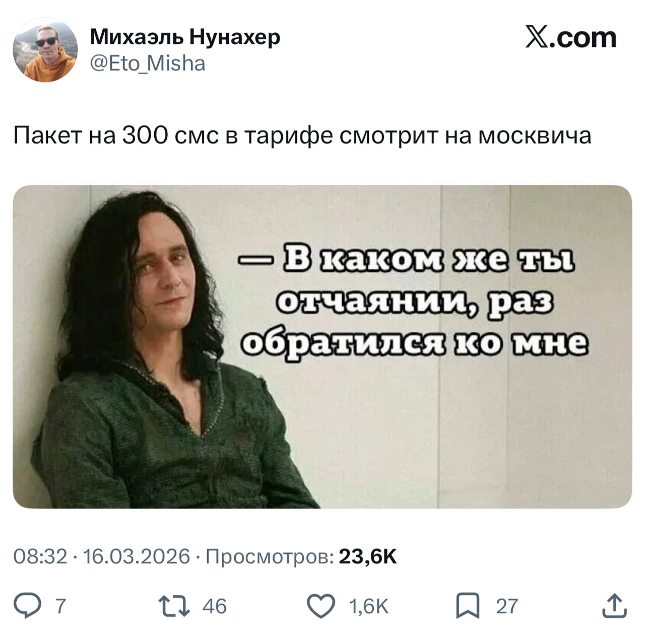Click the 08:32 timestamp
This screenshot has width=645, height=644.
click(40, 557)
